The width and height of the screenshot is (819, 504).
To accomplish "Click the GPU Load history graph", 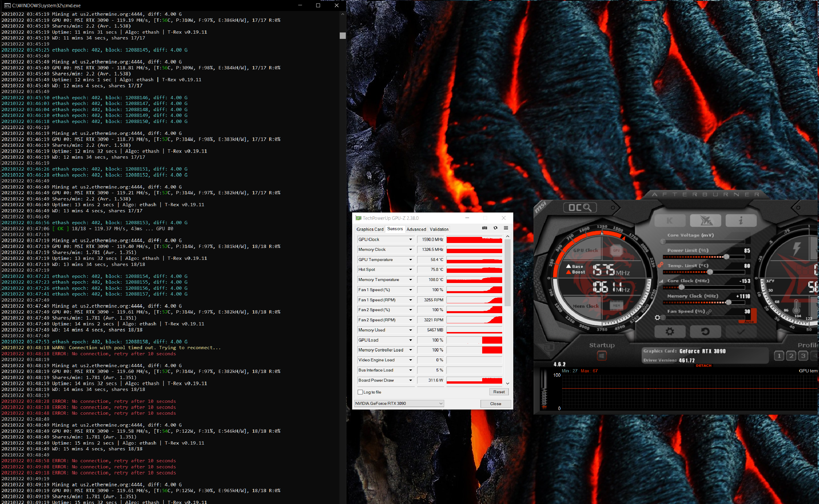I will click(x=474, y=340).
